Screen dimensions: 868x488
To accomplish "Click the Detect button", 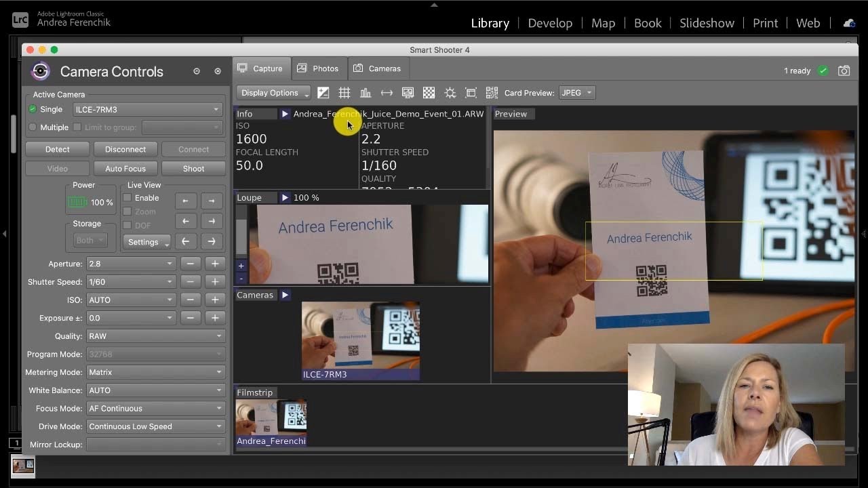I will tap(58, 149).
